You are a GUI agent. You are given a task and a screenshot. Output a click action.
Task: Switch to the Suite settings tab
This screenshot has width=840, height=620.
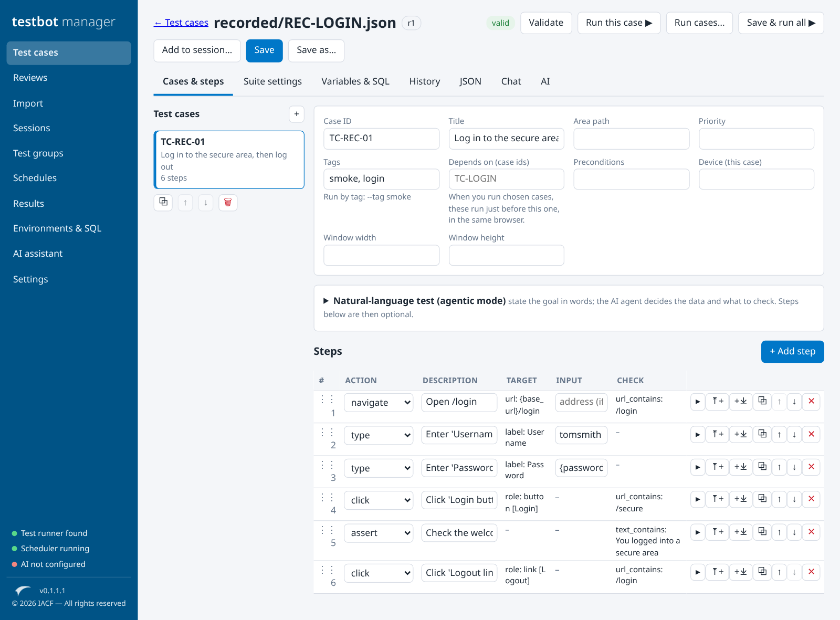tap(272, 81)
